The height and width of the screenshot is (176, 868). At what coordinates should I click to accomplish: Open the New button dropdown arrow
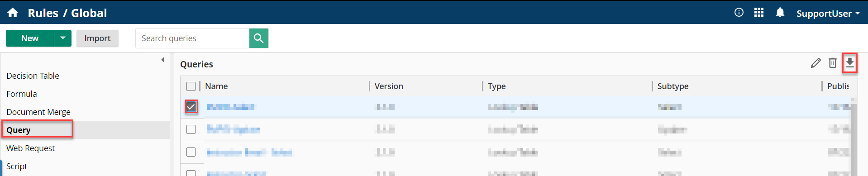63,38
